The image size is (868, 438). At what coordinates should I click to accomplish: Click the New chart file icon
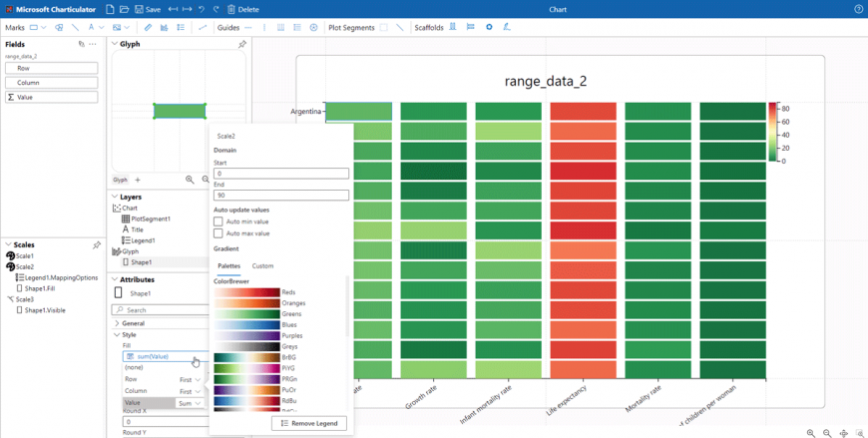(x=110, y=9)
